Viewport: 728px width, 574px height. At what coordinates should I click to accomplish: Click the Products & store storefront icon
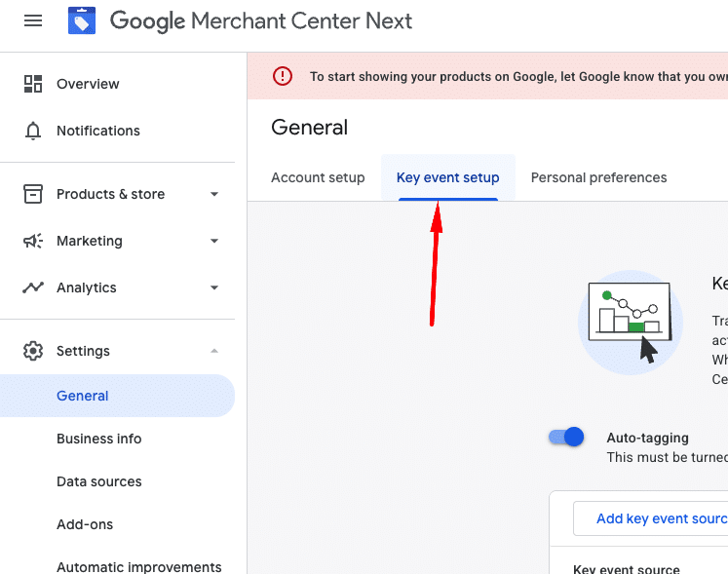pyautogui.click(x=33, y=194)
